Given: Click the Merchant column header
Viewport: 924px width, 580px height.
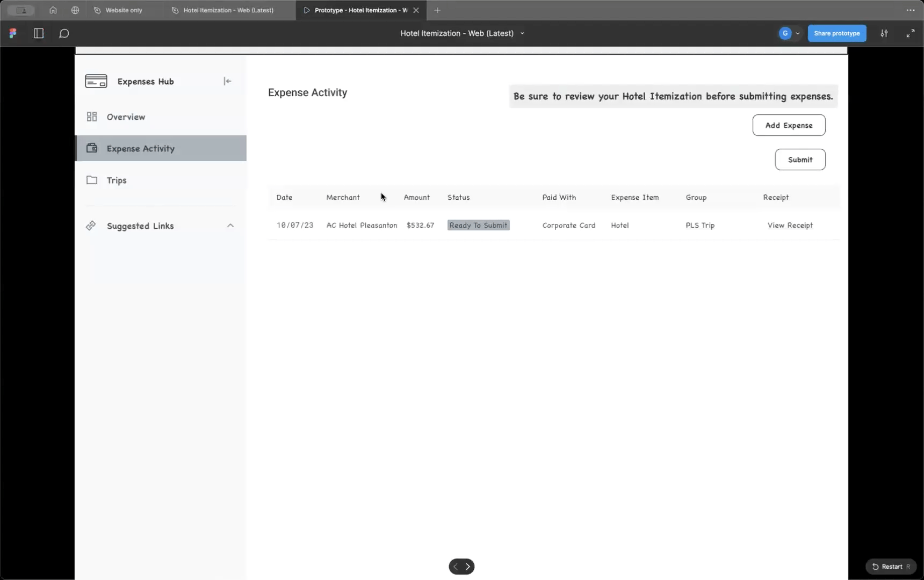Looking at the screenshot, I should coord(343,197).
